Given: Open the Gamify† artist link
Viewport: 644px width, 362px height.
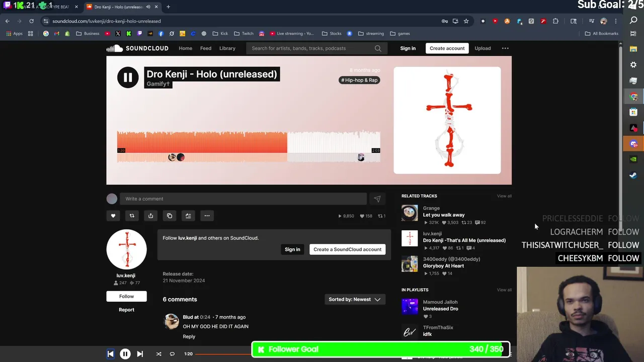Looking at the screenshot, I should (158, 84).
